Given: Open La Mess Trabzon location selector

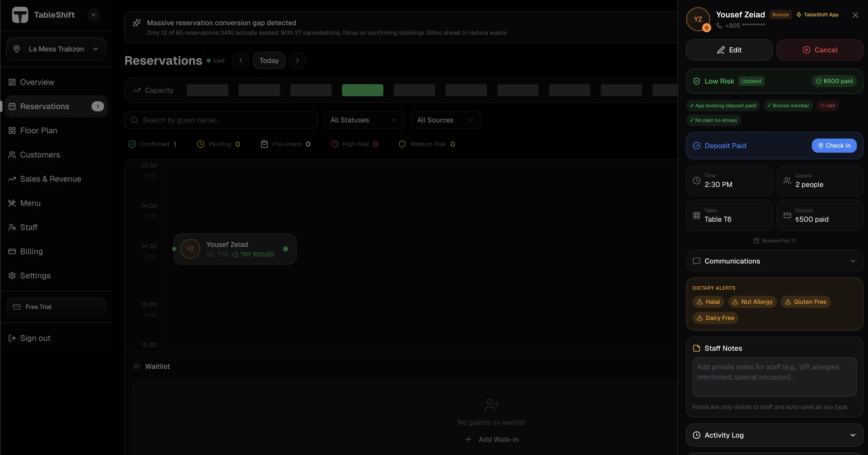Looking at the screenshot, I should 56,49.
